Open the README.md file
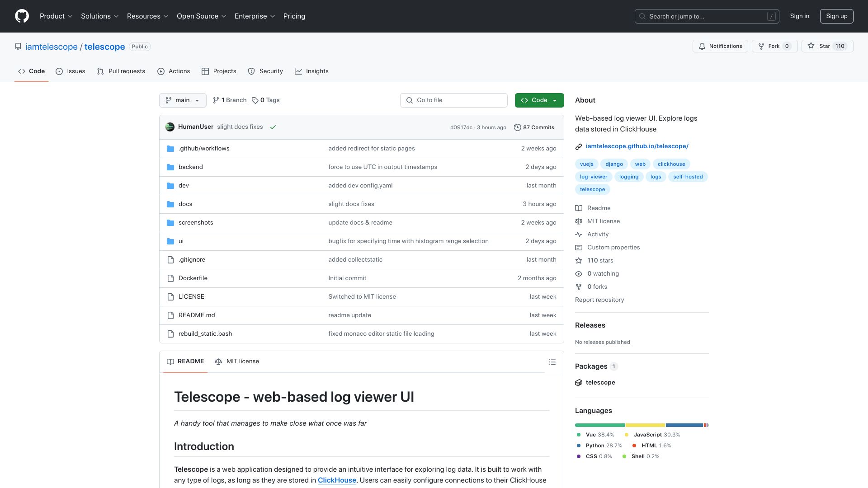The height and width of the screenshot is (488, 868). tap(197, 315)
